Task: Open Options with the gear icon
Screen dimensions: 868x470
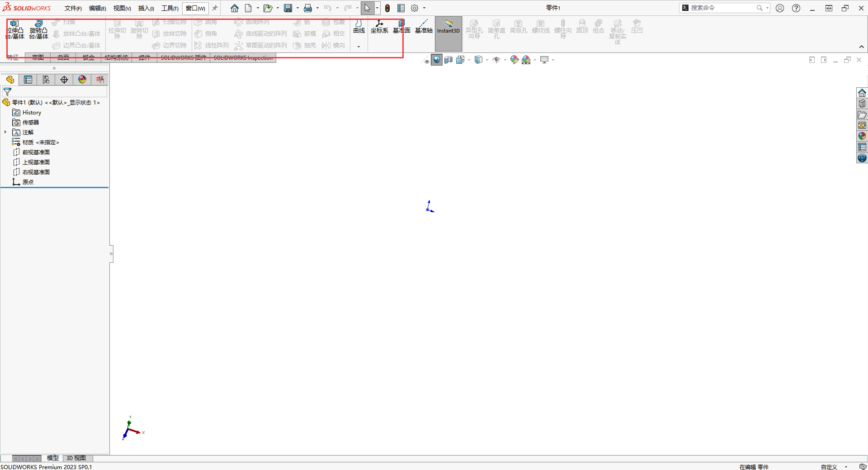Action: (415, 8)
